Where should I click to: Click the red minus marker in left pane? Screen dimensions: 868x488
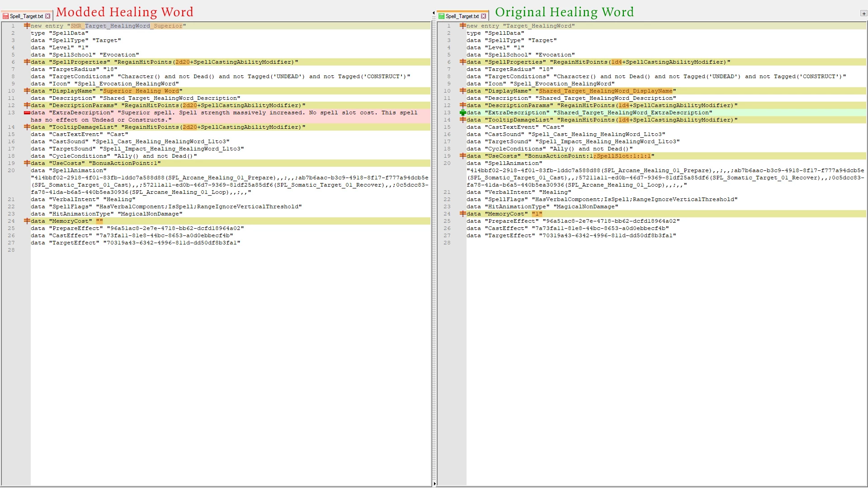coord(27,113)
